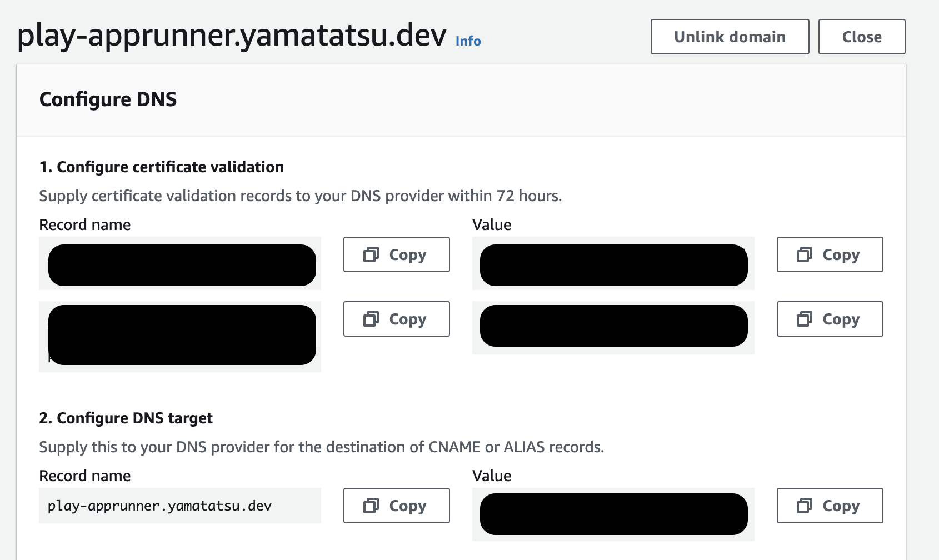Copy the first certificate validation record name
Screen dimensions: 939x560
396,254
